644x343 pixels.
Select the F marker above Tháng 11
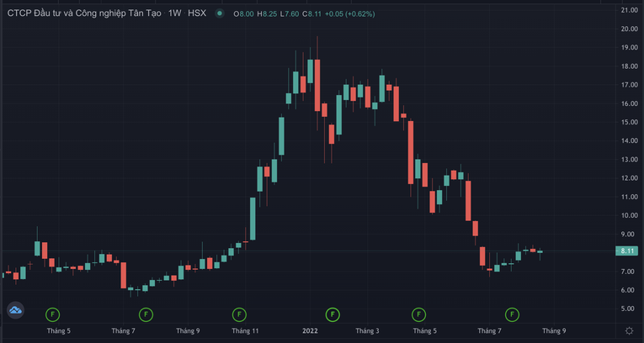239,314
